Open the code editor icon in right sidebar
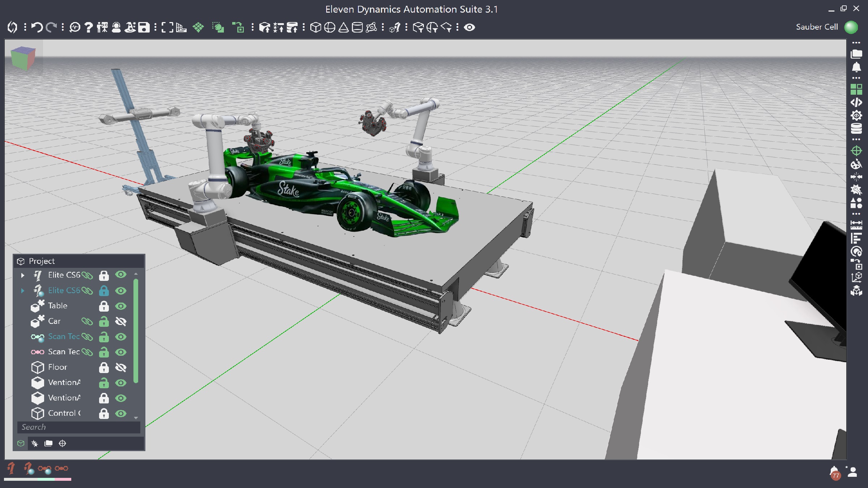868x488 pixels. click(x=856, y=102)
